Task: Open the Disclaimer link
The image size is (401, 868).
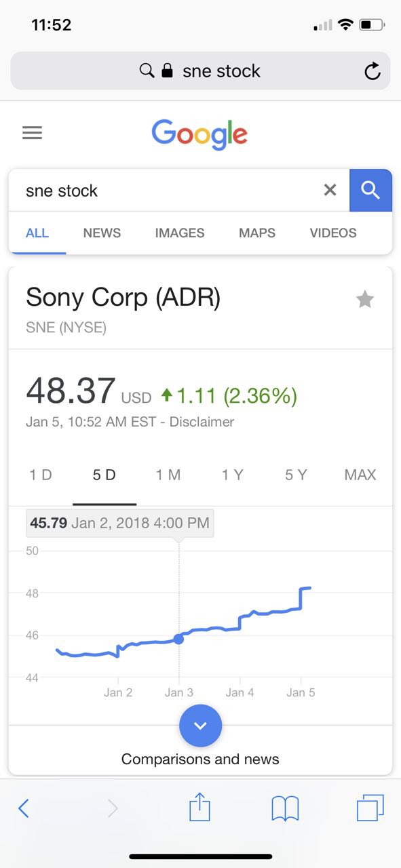Action: pos(202,422)
